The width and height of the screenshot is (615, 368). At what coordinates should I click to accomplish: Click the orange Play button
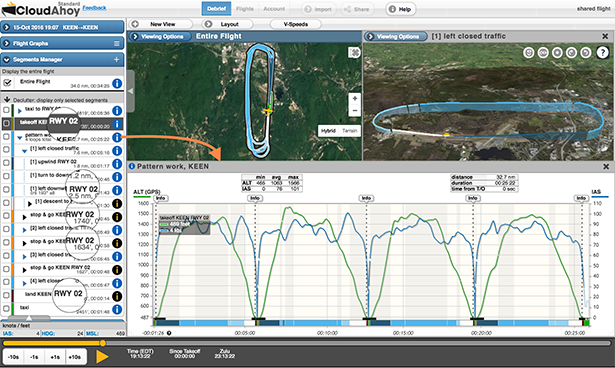[x=102, y=356]
